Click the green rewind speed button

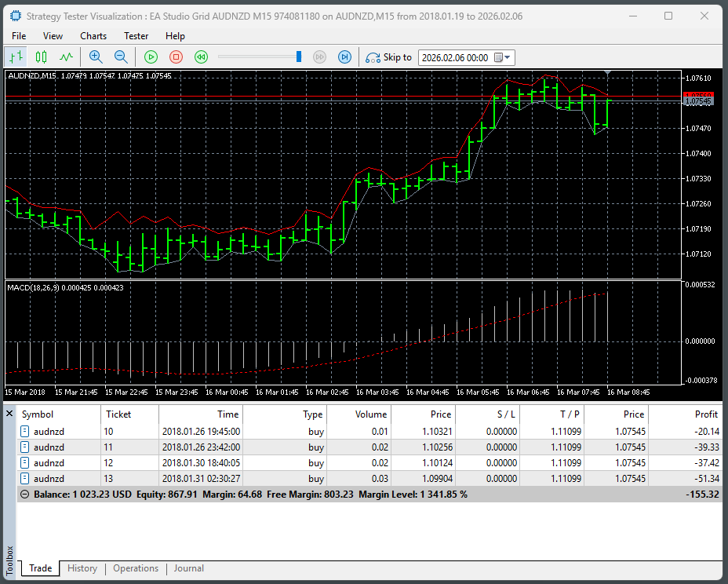(x=201, y=57)
